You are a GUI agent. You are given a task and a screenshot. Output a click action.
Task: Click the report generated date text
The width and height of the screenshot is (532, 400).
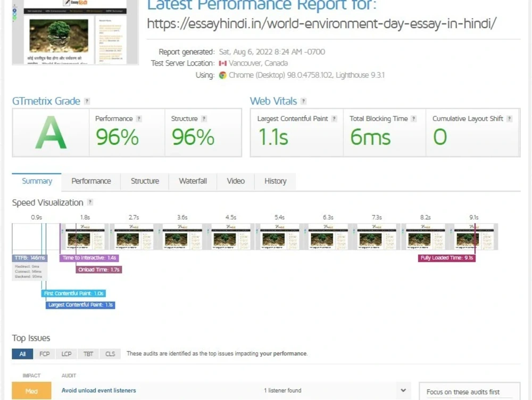tap(272, 52)
